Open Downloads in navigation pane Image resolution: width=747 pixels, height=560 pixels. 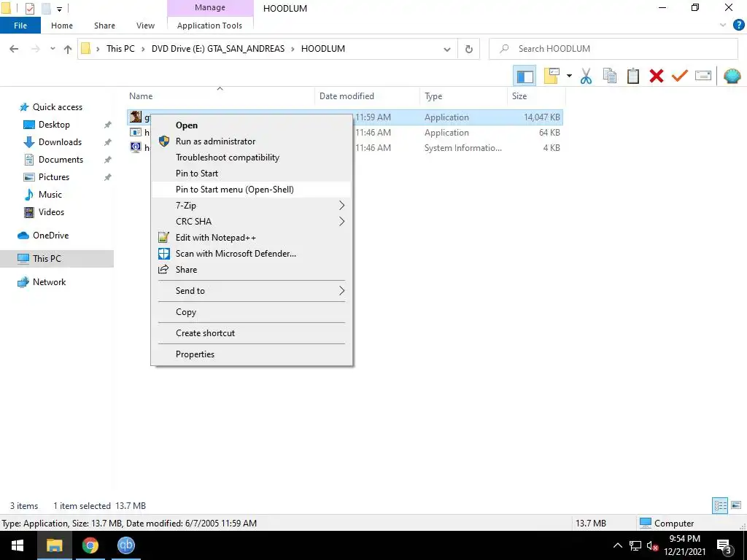click(x=60, y=142)
